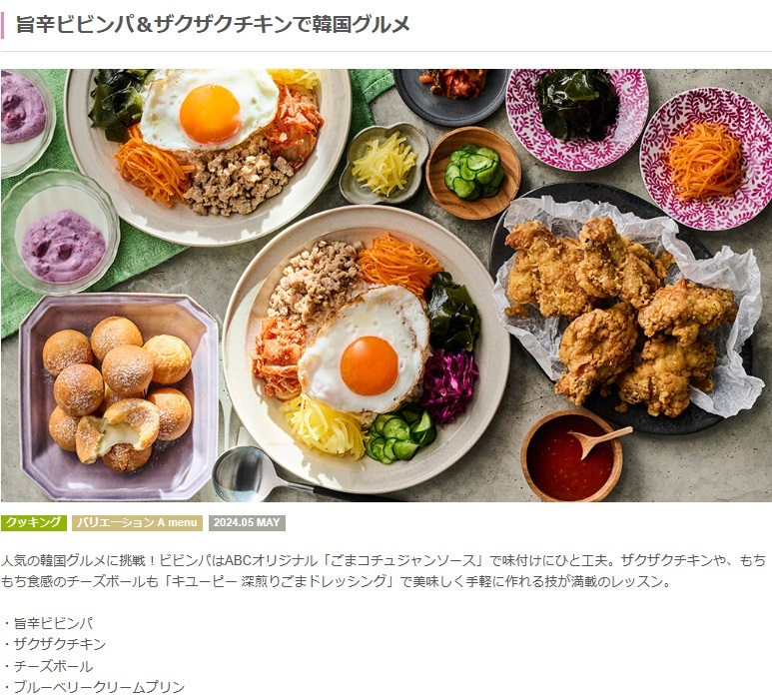Image resolution: width=772 pixels, height=700 pixels.
Task: Click the 2024.05 MAY date tag
Action: coord(247,523)
